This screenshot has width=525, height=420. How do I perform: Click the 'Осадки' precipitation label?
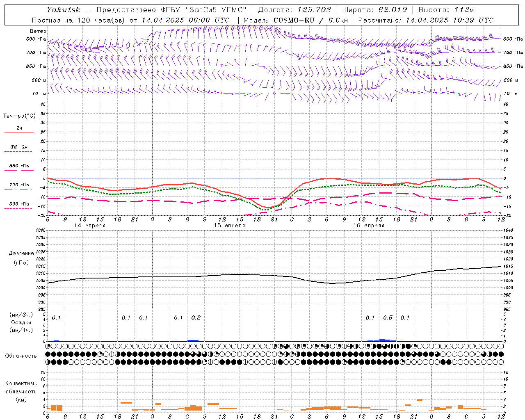[x=21, y=322]
